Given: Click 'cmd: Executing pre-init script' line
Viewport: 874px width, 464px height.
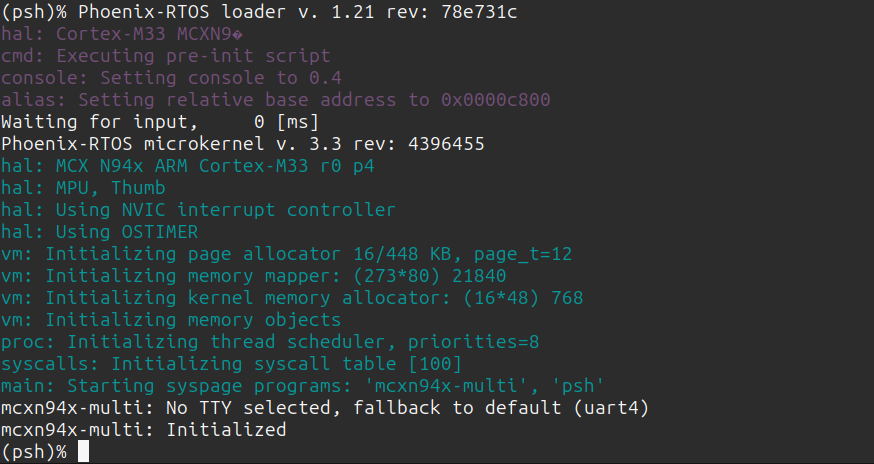Looking at the screenshot, I should click(x=166, y=56).
